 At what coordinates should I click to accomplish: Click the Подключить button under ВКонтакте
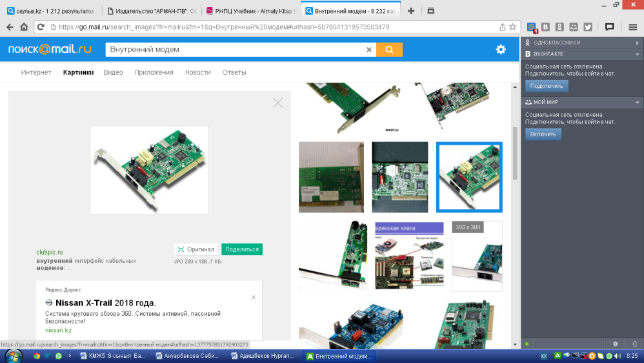point(547,86)
